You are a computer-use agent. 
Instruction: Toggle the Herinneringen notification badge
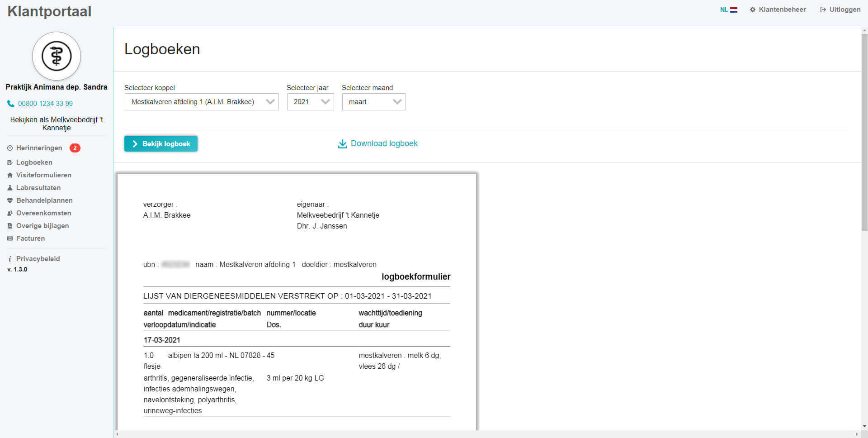(x=75, y=148)
